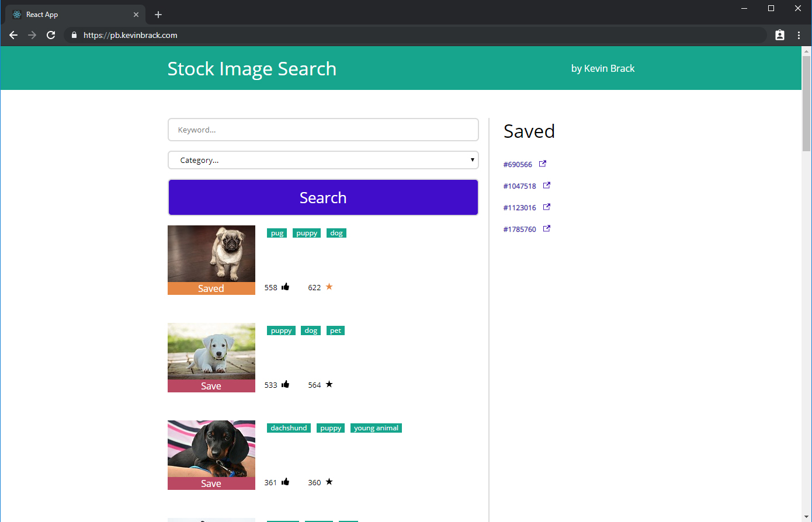Click thumbs-up icon next to 361

click(285, 482)
